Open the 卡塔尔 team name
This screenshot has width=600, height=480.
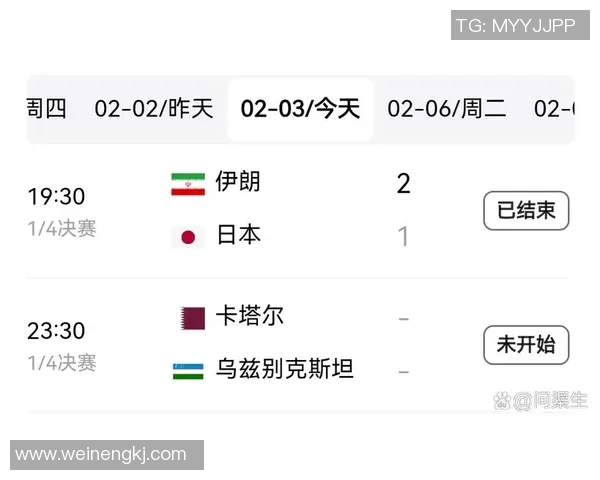[x=250, y=316]
